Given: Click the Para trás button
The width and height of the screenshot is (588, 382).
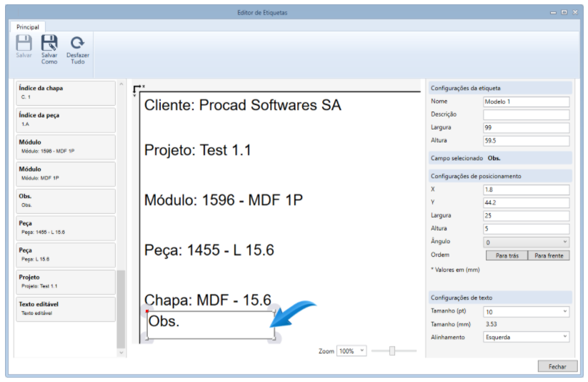Looking at the screenshot, I should tap(507, 255).
